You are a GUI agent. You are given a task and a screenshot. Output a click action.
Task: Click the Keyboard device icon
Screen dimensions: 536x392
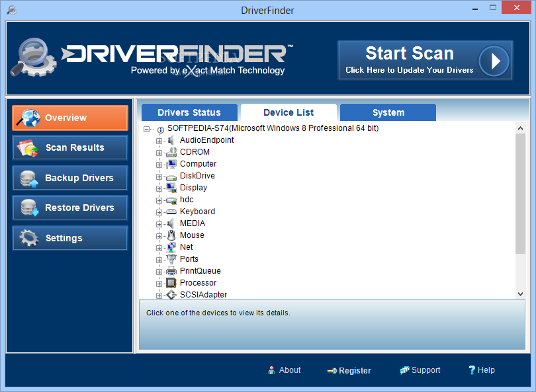171,212
